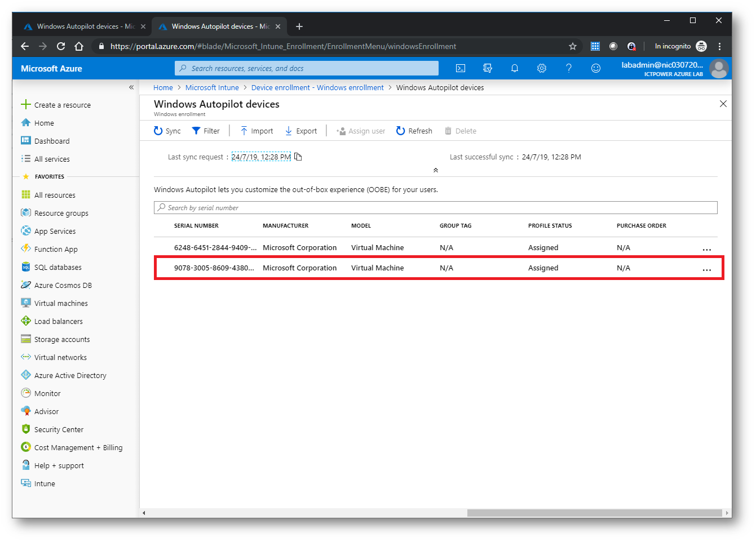Screen dimensions: 756x542
Task: Click the horizontal scrollbar thumb
Action: tap(594, 513)
